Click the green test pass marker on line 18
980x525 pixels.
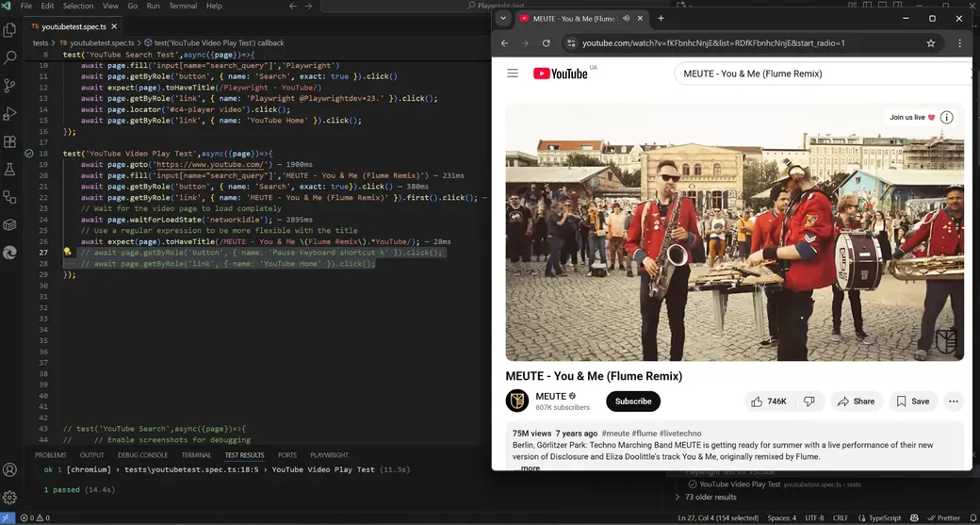tap(29, 153)
